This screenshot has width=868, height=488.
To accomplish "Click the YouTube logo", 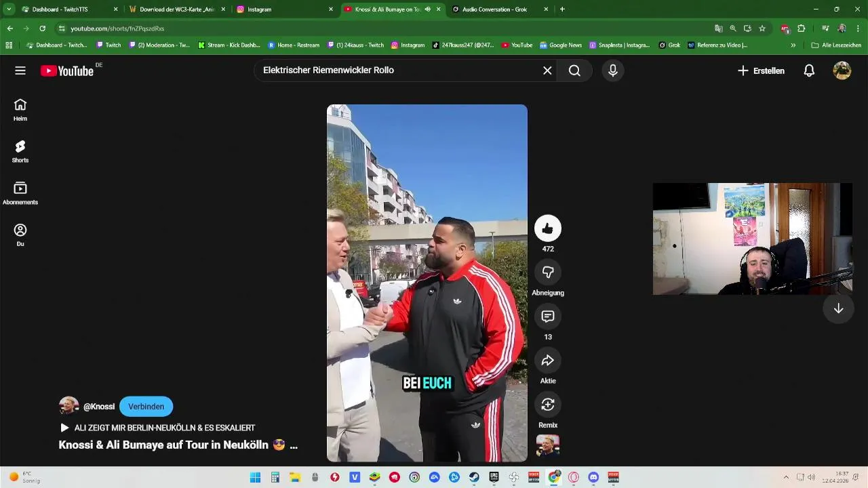I will click(x=66, y=70).
